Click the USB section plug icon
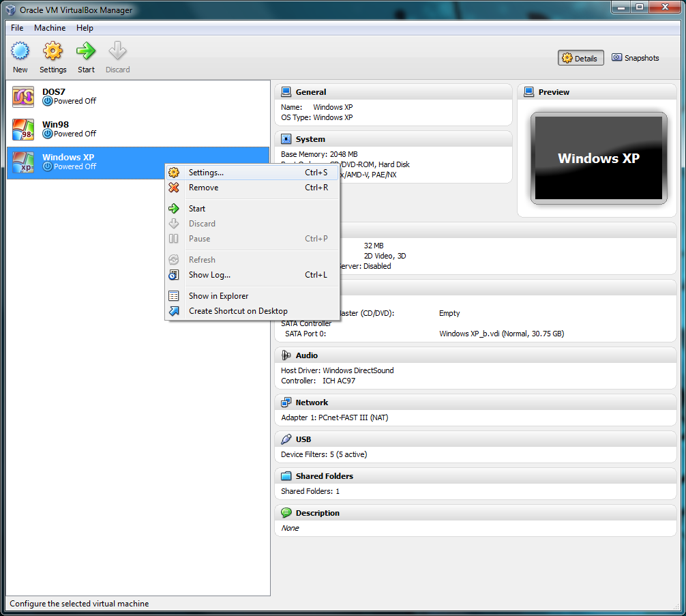The height and width of the screenshot is (616, 686). [286, 439]
